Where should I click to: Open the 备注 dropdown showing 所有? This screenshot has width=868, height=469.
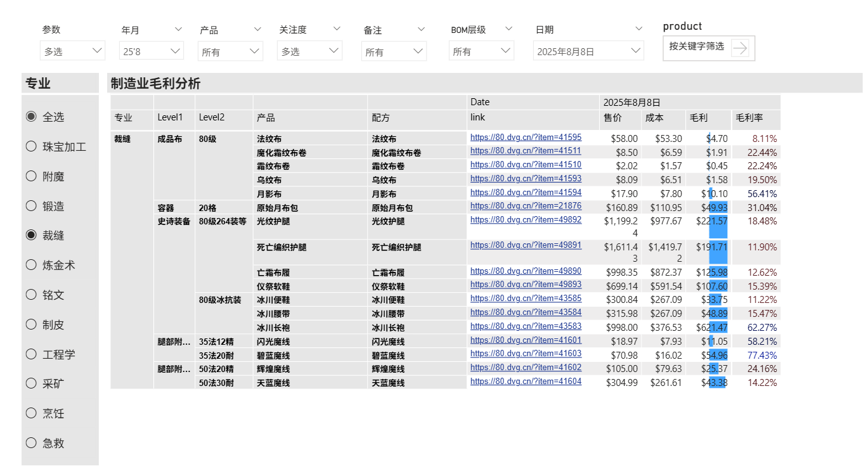tap(394, 51)
